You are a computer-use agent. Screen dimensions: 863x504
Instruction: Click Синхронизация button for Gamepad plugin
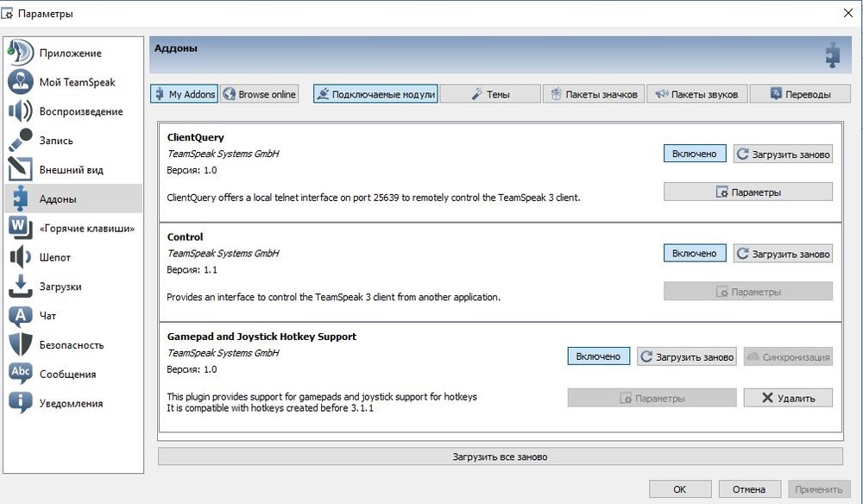788,356
